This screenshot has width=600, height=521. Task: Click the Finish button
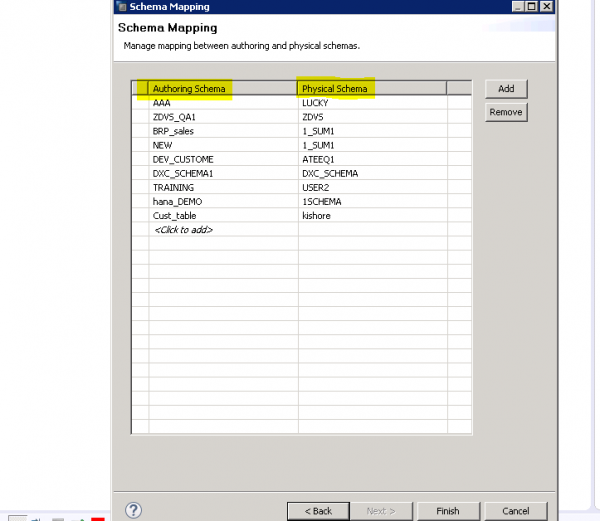click(448, 511)
